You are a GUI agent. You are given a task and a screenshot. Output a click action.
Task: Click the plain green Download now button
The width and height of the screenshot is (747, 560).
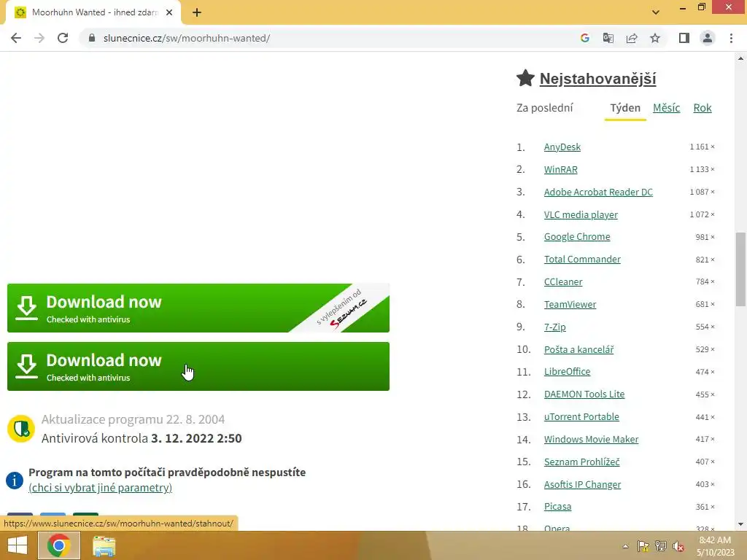[x=198, y=366]
